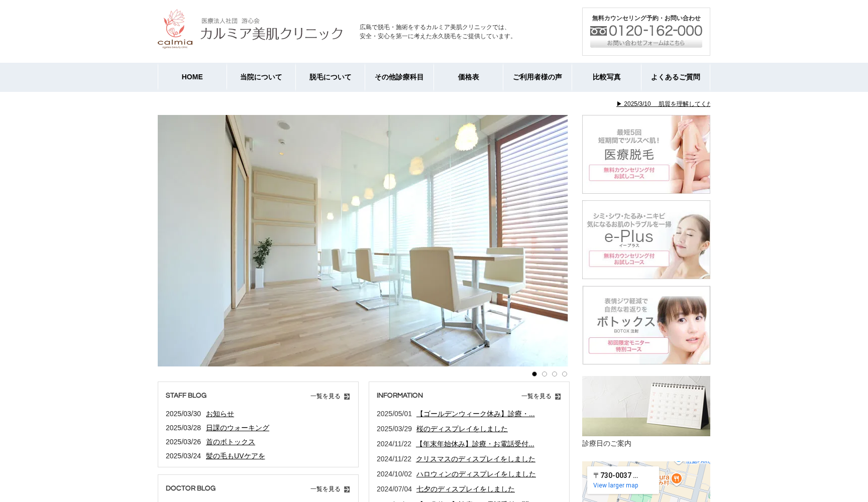Screen dimensions: 868x502
Task: Open the 価格表 menu item
Action: coord(468,77)
